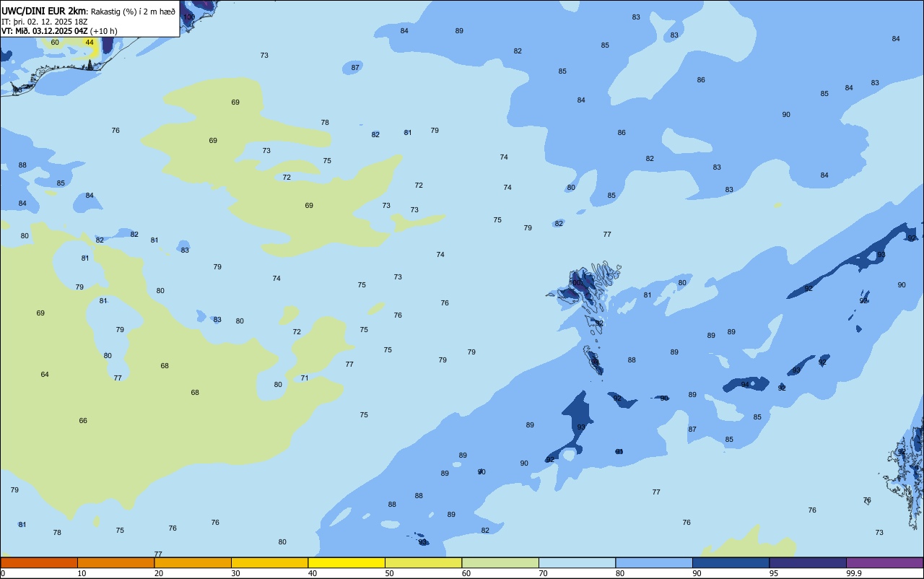Click the bright yellow 40–50 legend swatch
Viewport: 924px width, 579px height.
click(x=346, y=562)
